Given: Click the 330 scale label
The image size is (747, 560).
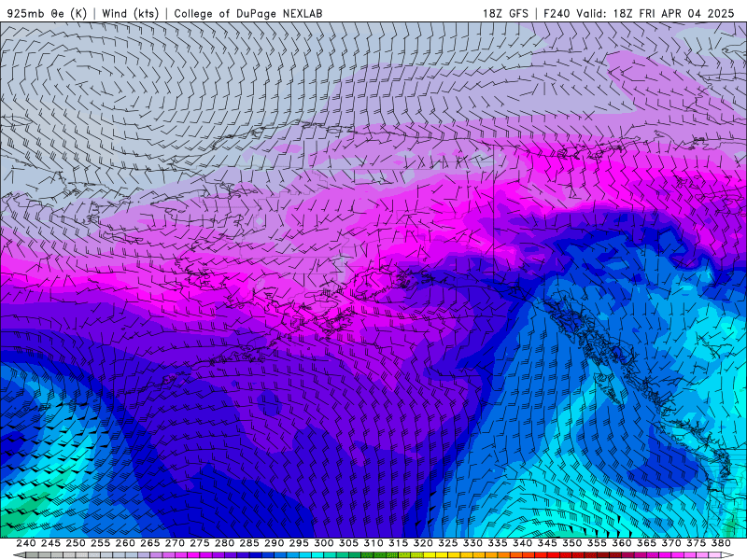Looking at the screenshot, I should [x=472, y=543].
